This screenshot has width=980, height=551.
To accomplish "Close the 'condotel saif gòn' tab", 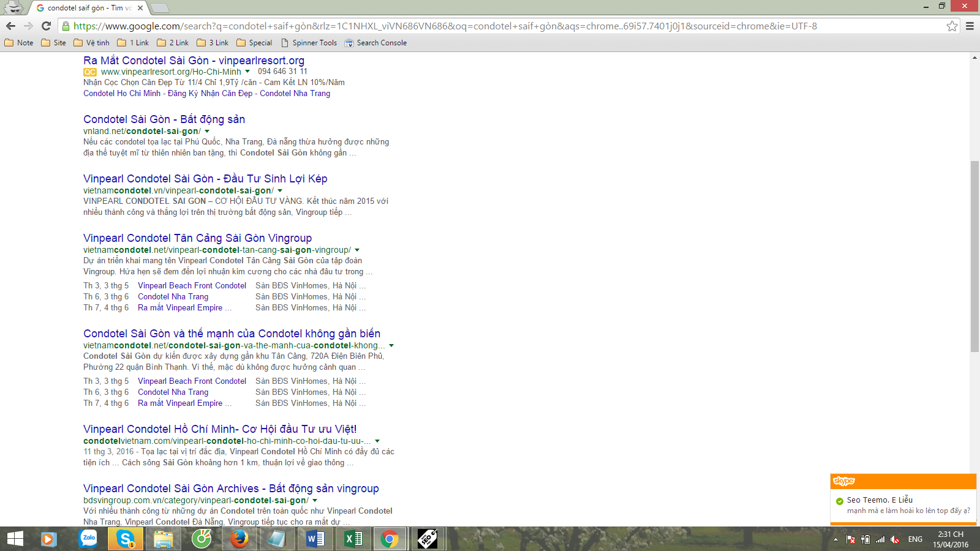I will (140, 8).
